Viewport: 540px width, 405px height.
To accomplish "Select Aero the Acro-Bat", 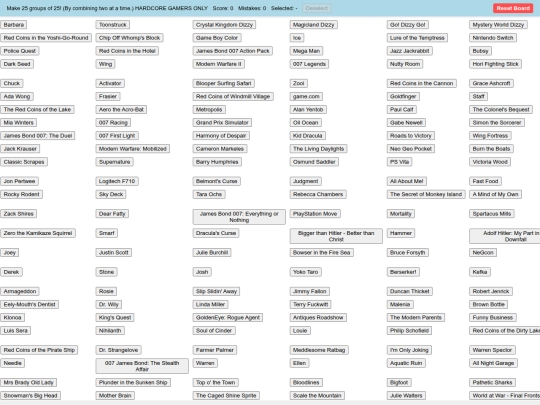I will 121,110.
